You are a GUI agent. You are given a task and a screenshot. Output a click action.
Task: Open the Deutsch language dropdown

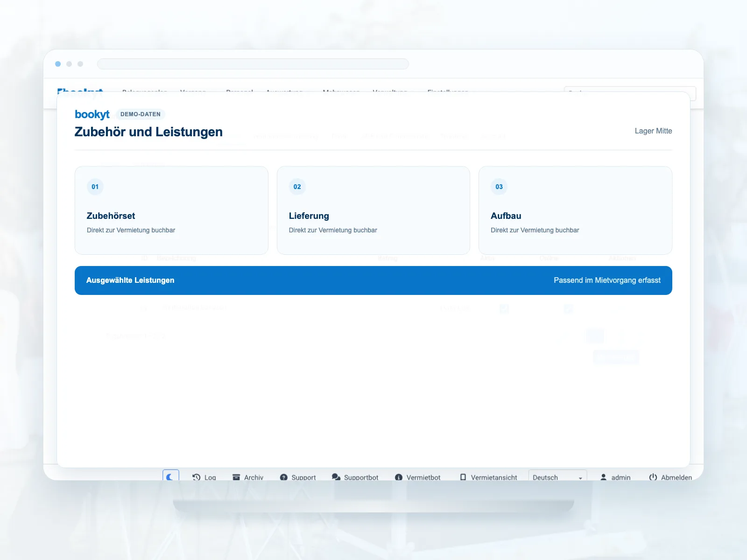pos(557,476)
